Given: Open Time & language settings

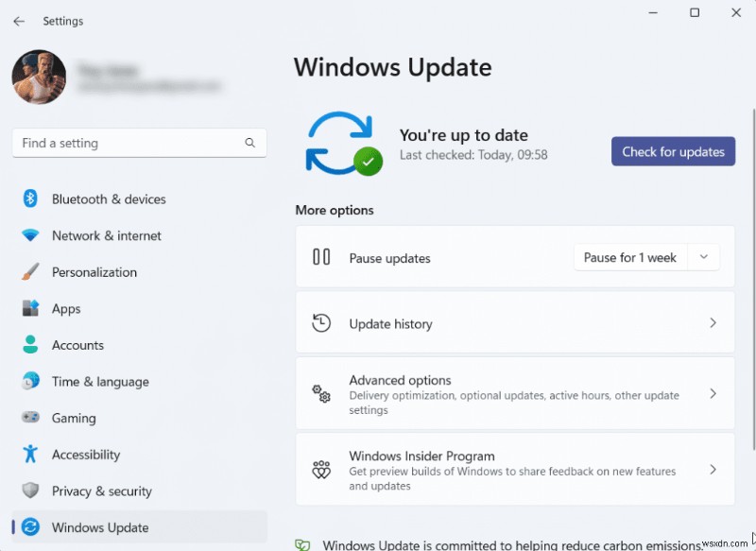Looking at the screenshot, I should pyautogui.click(x=100, y=382).
